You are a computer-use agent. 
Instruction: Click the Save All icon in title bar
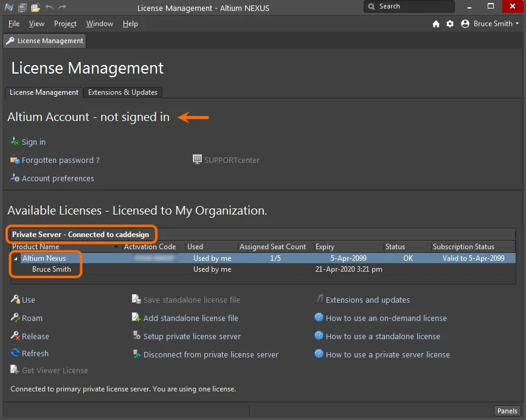(x=22, y=7)
